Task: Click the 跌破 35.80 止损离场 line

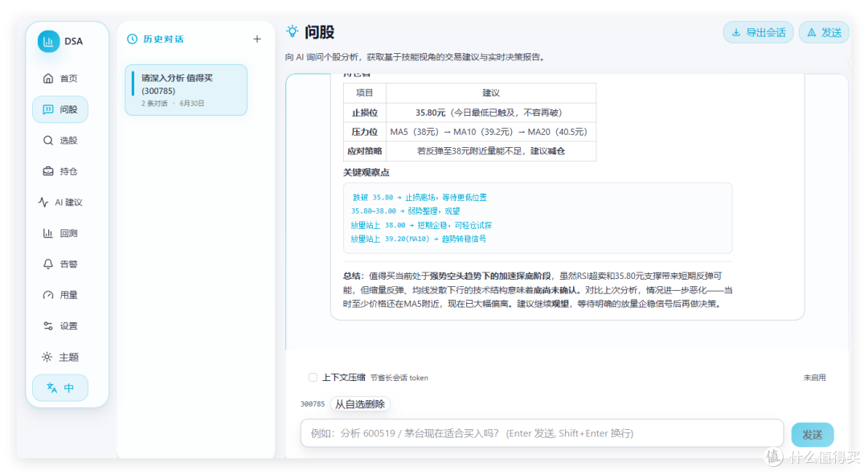Action: (x=420, y=198)
